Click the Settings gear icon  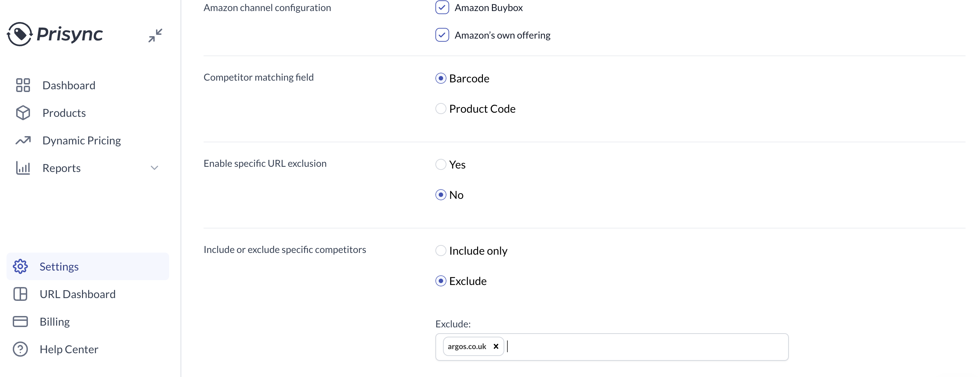point(20,266)
